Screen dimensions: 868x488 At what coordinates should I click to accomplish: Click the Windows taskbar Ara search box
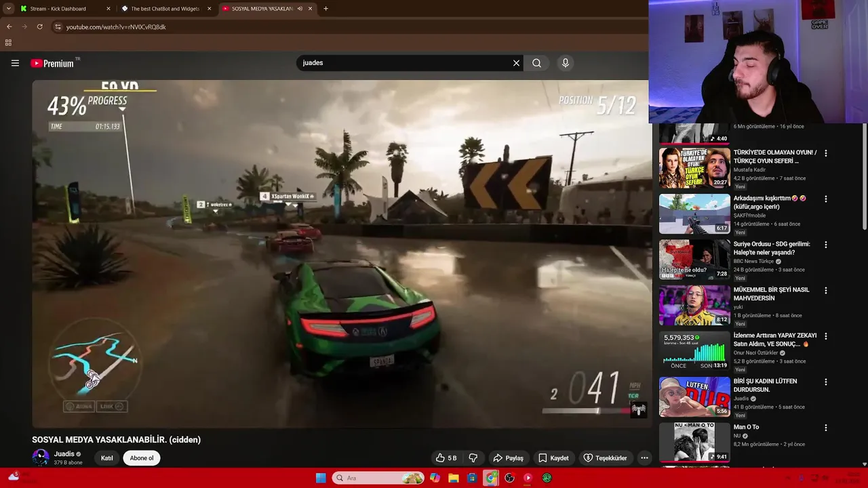click(x=379, y=478)
